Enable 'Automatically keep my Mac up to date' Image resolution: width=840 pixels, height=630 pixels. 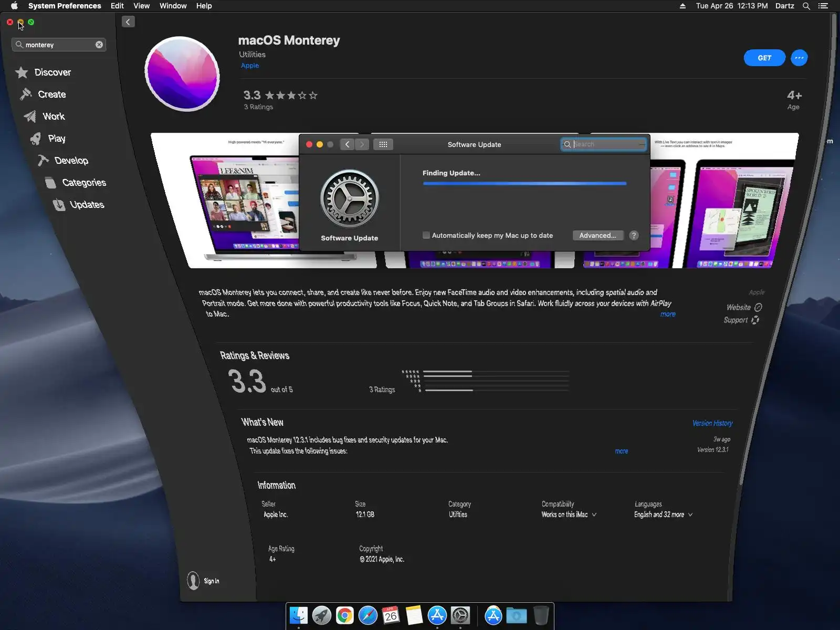point(426,235)
